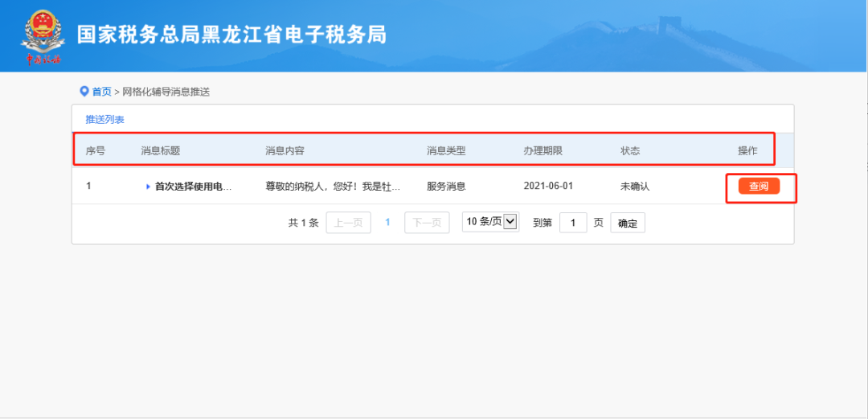This screenshot has width=868, height=419.
Task: Click the 未确认 status cell
Action: (x=635, y=187)
